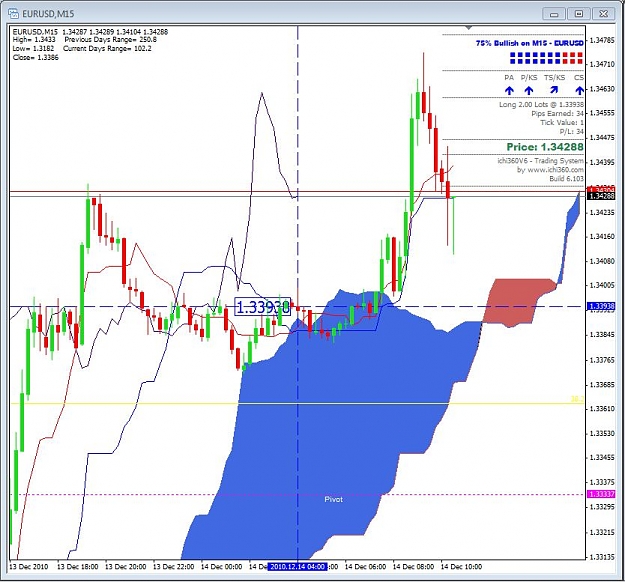
Task: Click the 1.33938 price label box
Action: click(263, 307)
